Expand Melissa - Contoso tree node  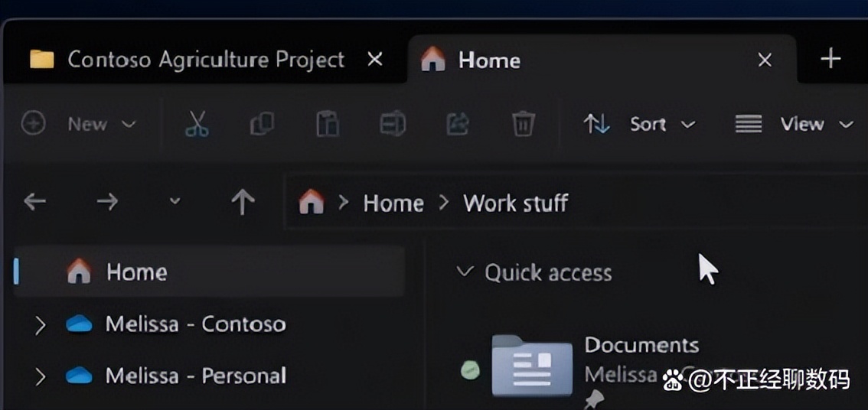coord(41,325)
